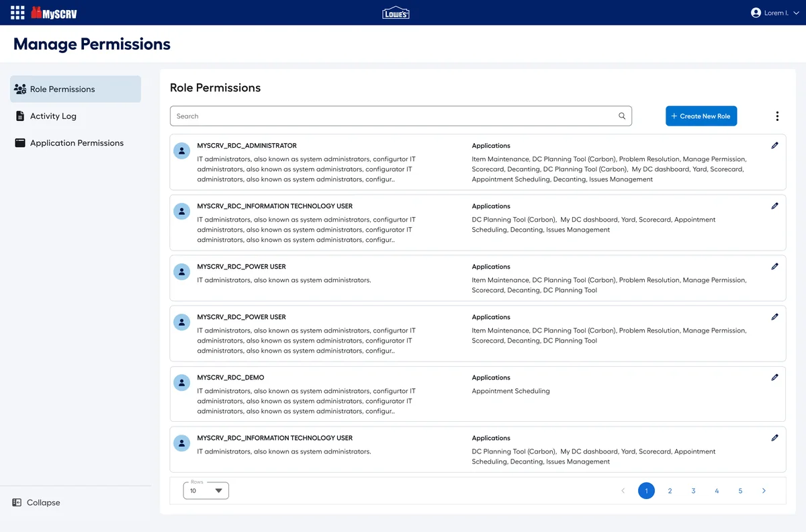Click Create New Role button

point(701,116)
